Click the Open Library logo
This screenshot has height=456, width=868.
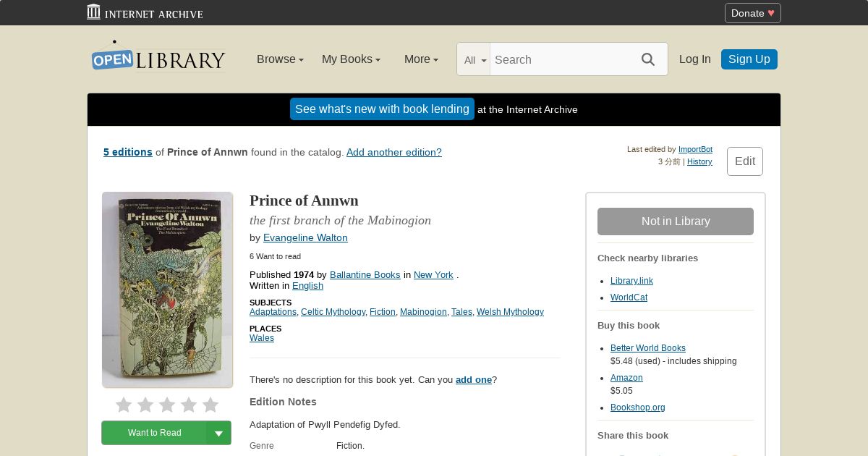[x=158, y=58]
